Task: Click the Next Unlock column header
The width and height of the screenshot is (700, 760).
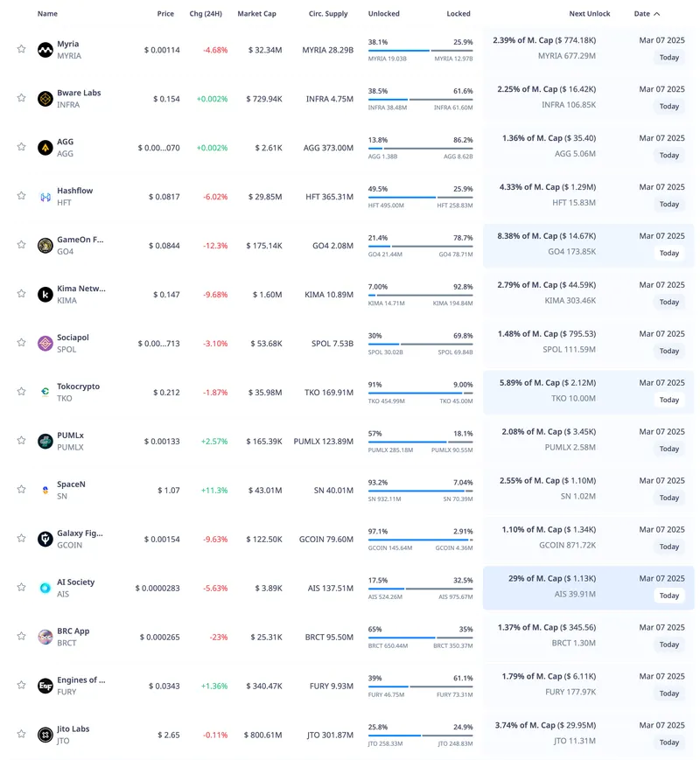Action: point(589,14)
